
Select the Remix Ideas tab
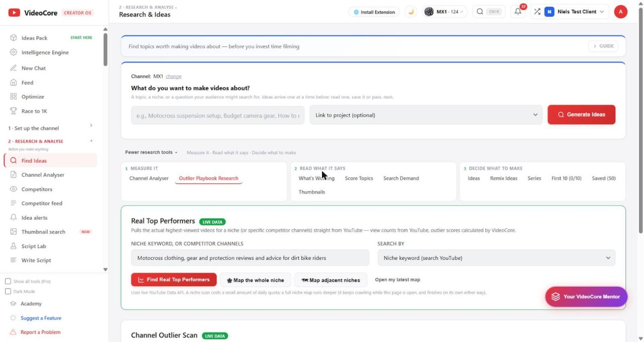503,178
